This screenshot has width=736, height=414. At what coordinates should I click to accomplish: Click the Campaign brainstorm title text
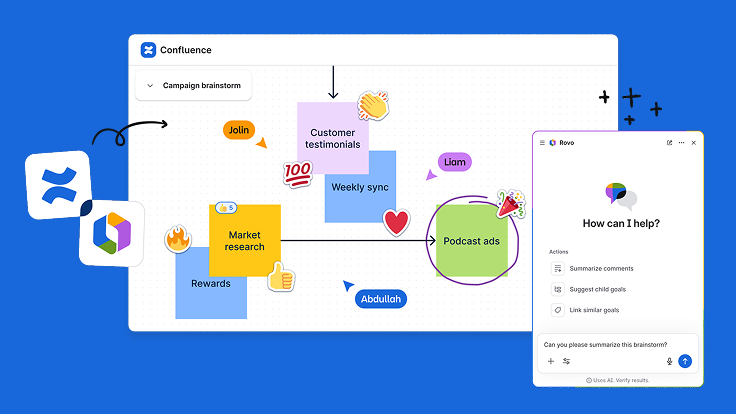click(x=202, y=85)
